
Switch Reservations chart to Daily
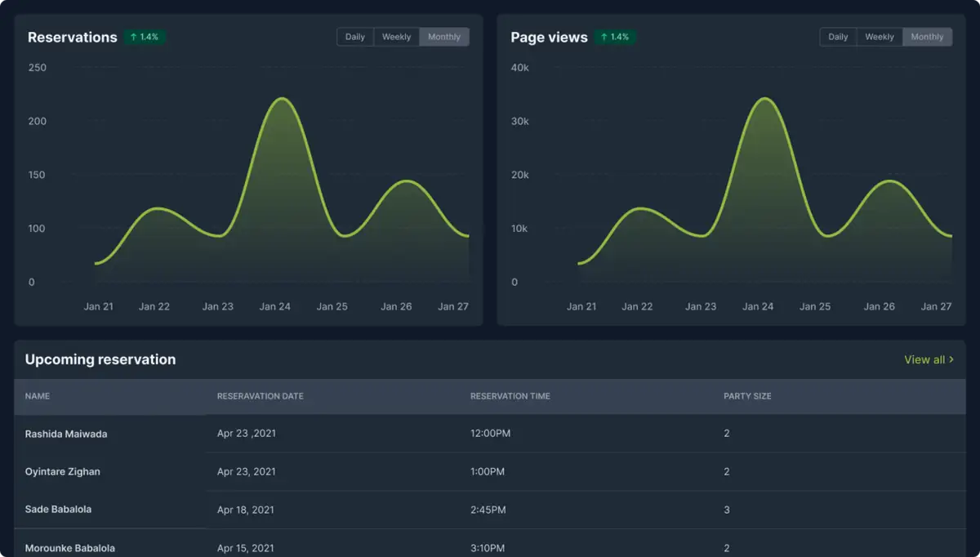pyautogui.click(x=355, y=37)
